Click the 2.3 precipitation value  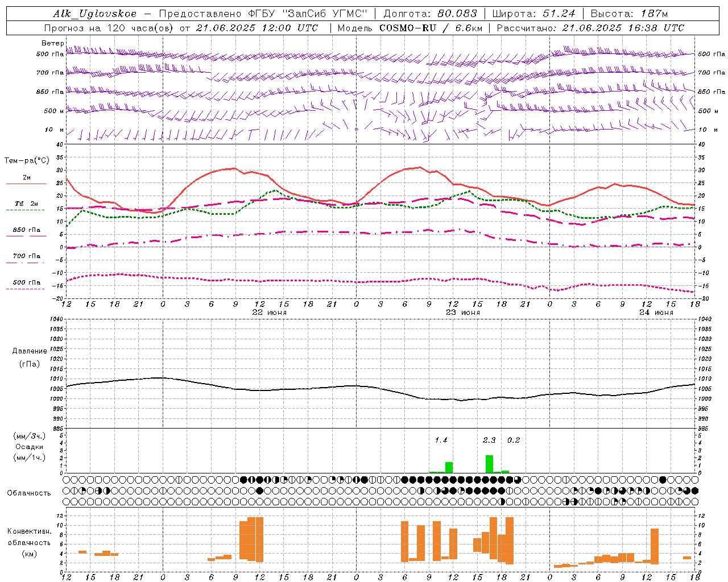489,440
